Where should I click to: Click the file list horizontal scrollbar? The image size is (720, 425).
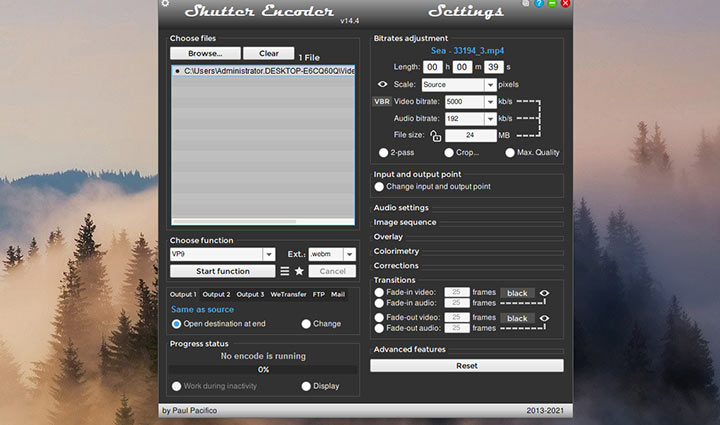pyautogui.click(x=235, y=222)
